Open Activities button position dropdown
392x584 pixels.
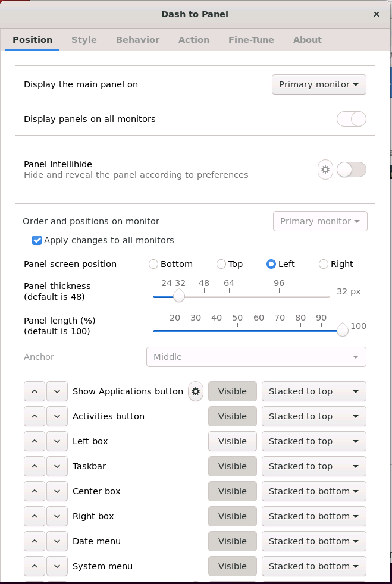(x=314, y=416)
